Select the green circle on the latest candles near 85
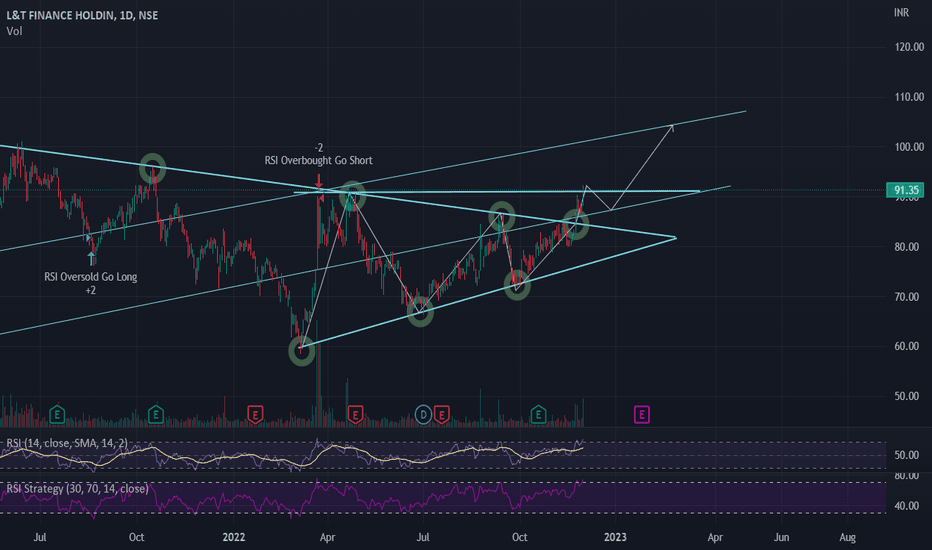Screen dimensions: 932x550 (575, 224)
